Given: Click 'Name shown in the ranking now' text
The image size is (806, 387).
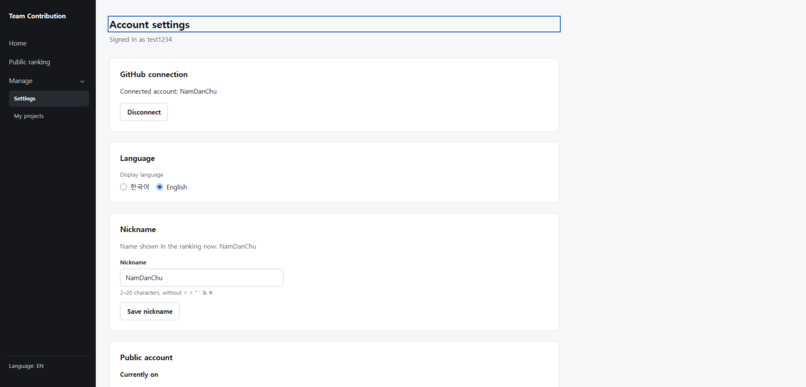Looking at the screenshot, I should pos(188,247).
